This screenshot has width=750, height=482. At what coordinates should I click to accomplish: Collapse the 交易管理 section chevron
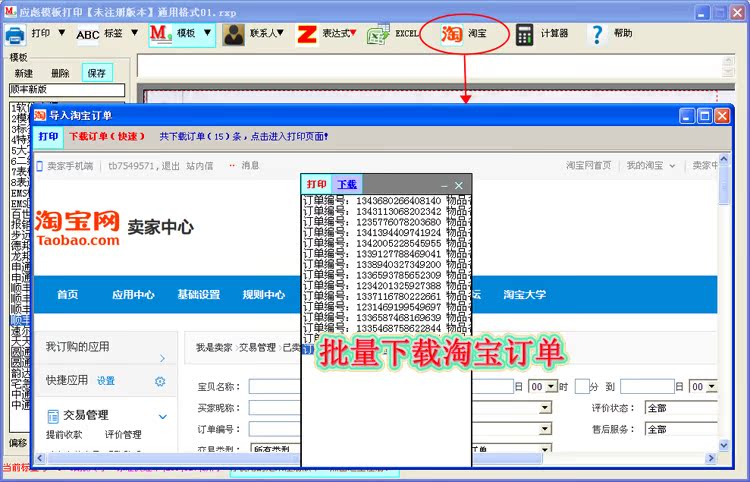[x=163, y=416]
